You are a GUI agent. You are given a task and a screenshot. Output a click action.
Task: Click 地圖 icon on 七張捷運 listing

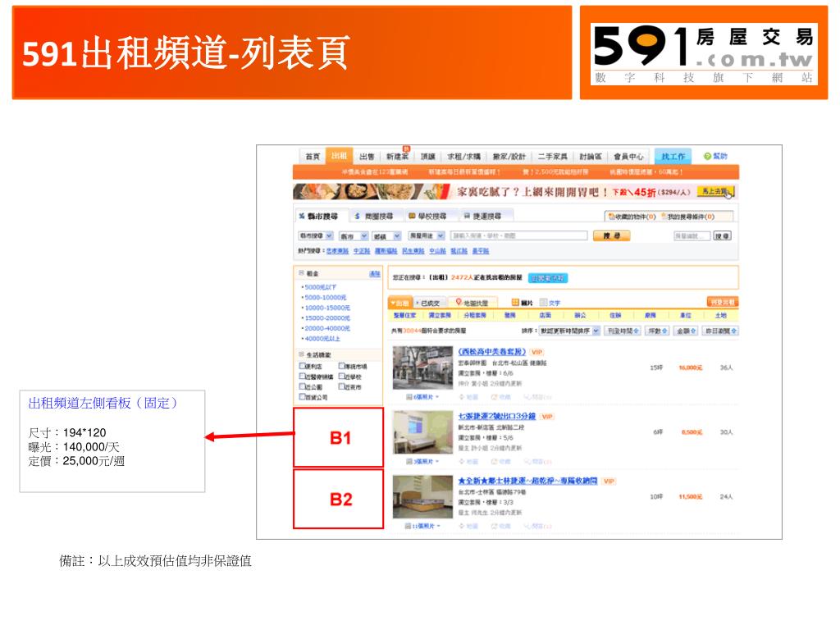click(462, 461)
